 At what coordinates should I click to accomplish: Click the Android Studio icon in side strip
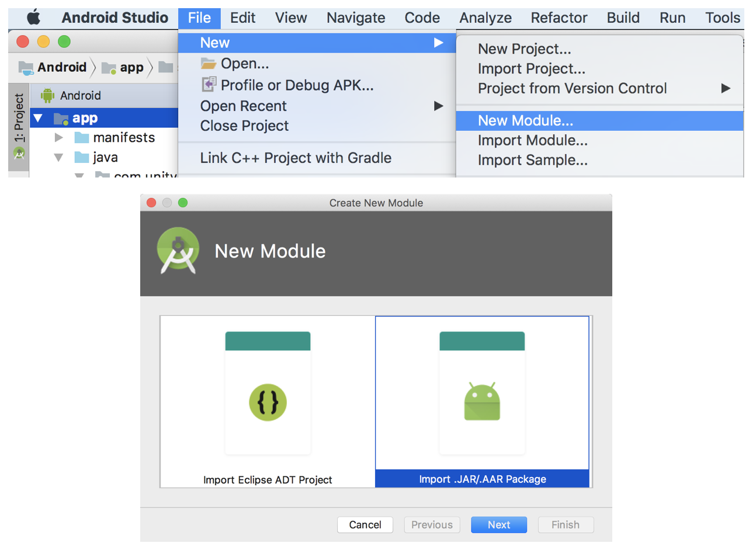(19, 154)
